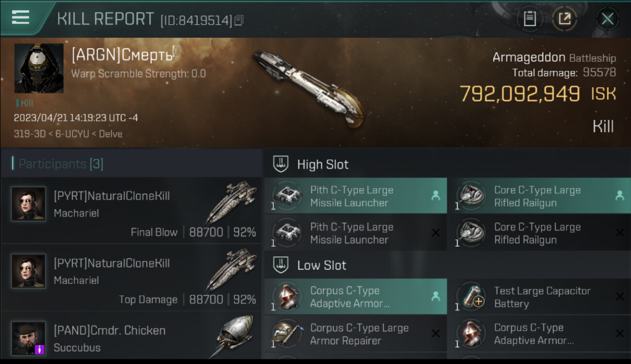Open the hamburger menu icon
Viewport: 631px width, 364px height.
20,17
